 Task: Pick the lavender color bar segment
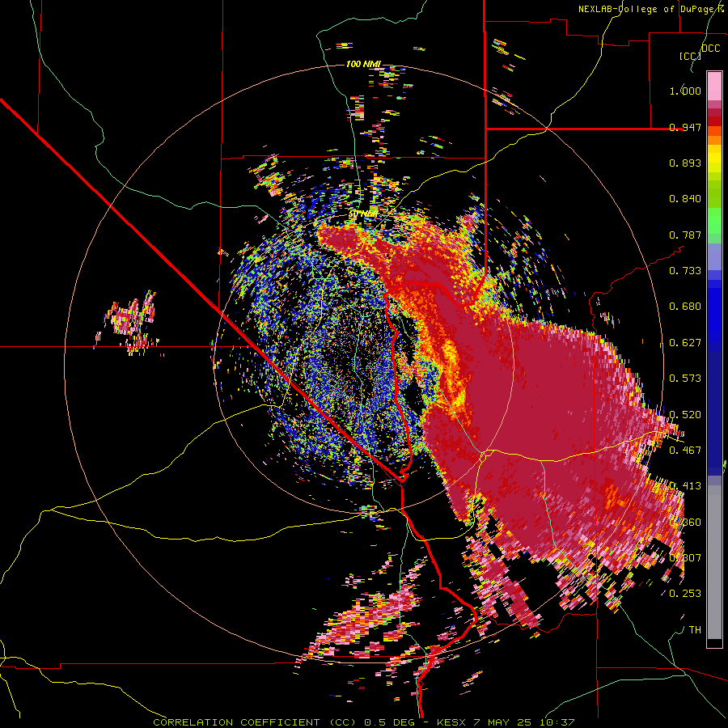[x=714, y=256]
